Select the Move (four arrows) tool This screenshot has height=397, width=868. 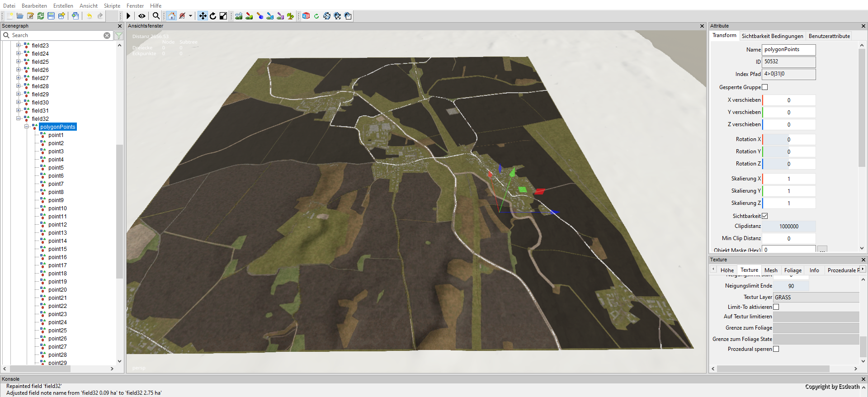click(x=203, y=16)
